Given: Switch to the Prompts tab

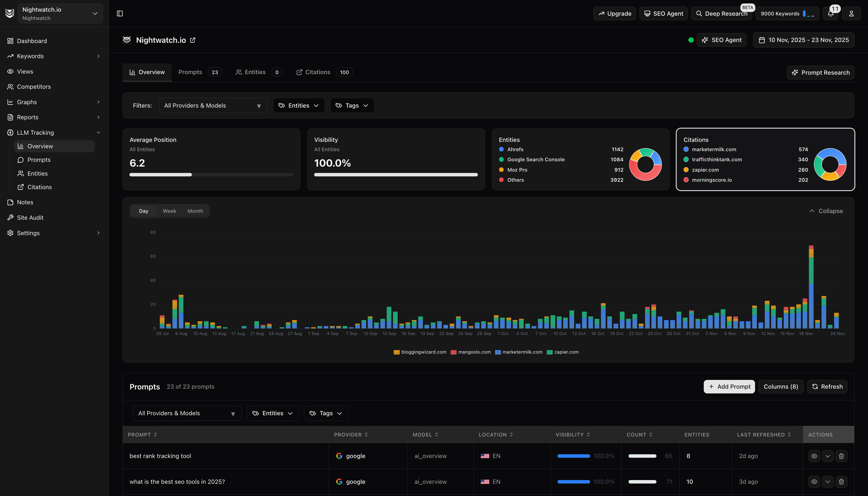Looking at the screenshot, I should pyautogui.click(x=200, y=72).
